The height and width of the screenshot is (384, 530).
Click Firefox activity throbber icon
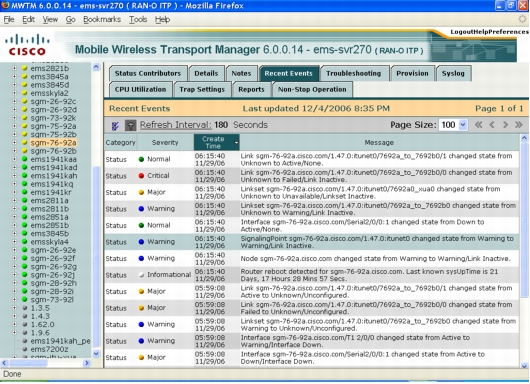click(x=523, y=19)
